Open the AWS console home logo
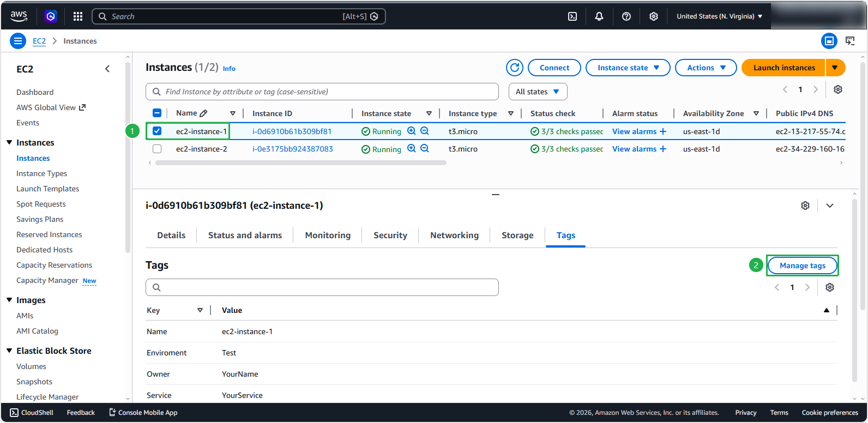 coord(19,16)
